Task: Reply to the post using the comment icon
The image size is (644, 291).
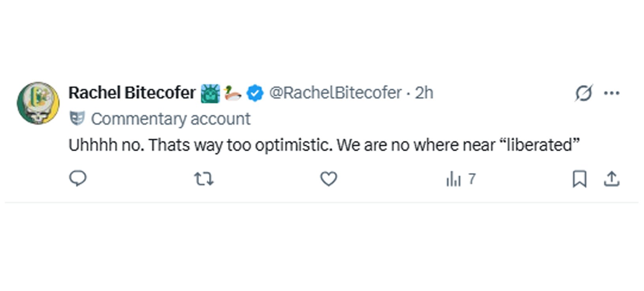Action: [x=78, y=179]
